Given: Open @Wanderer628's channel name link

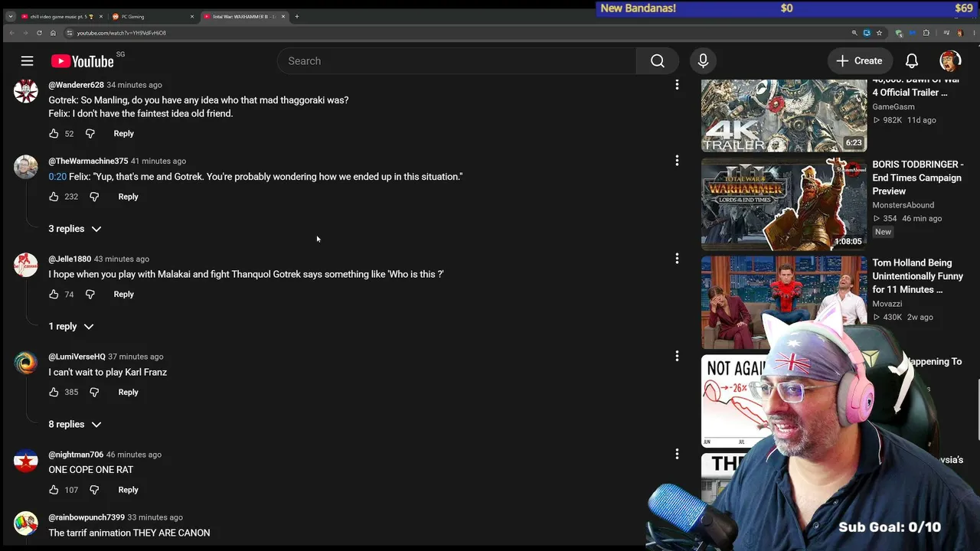Looking at the screenshot, I should pos(76,85).
